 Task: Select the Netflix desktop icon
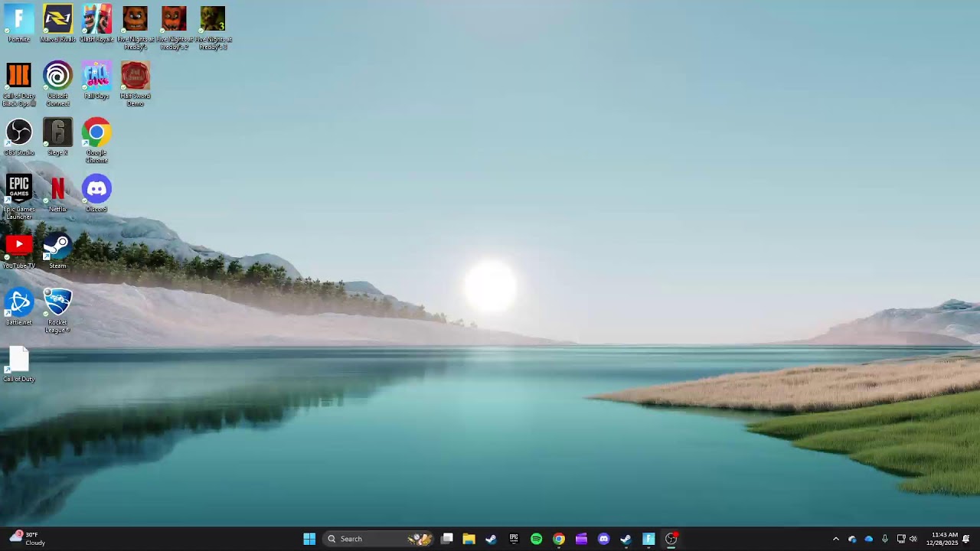pyautogui.click(x=57, y=194)
